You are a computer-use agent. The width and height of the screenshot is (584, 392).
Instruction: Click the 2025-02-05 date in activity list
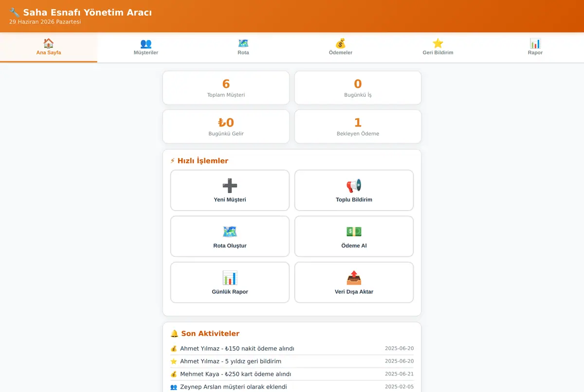tap(399, 387)
